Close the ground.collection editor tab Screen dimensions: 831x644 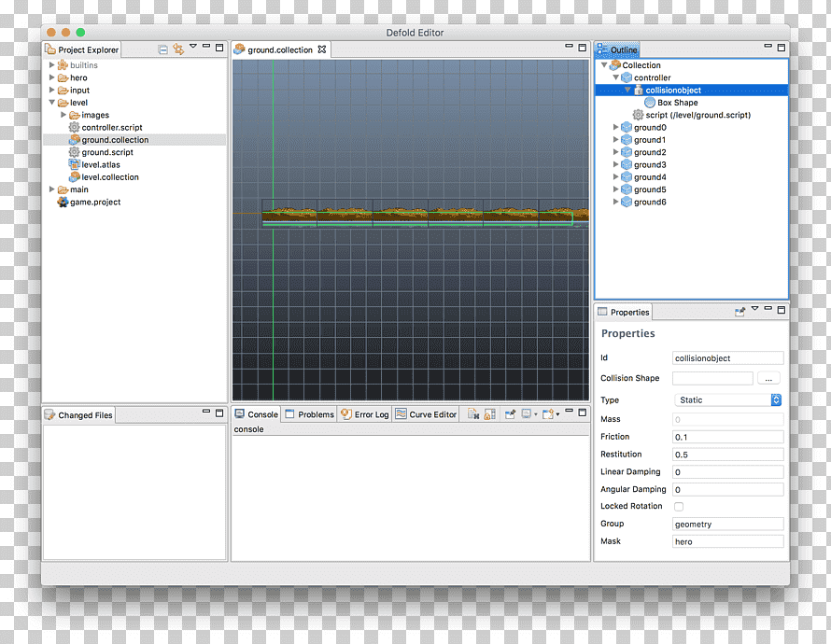coord(322,49)
